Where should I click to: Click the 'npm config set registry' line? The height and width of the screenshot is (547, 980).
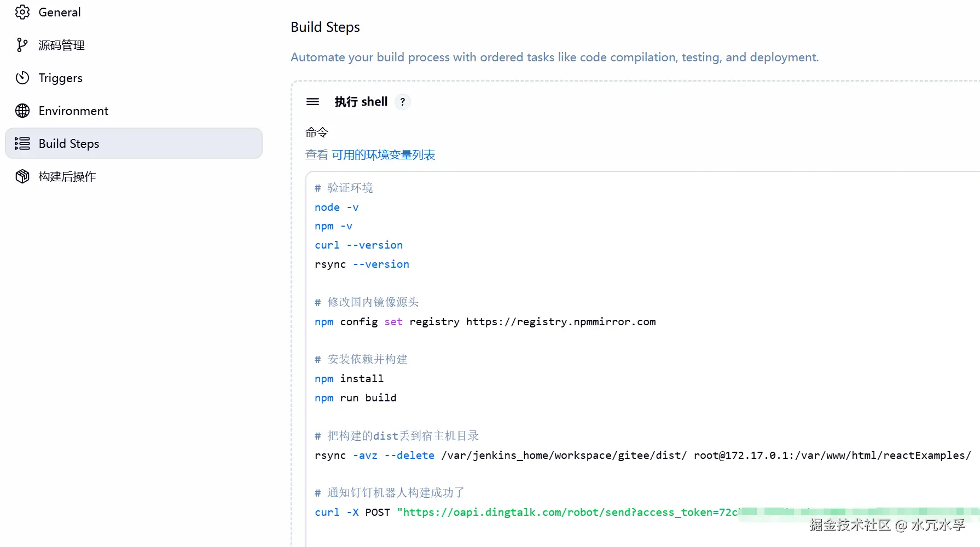pos(485,322)
